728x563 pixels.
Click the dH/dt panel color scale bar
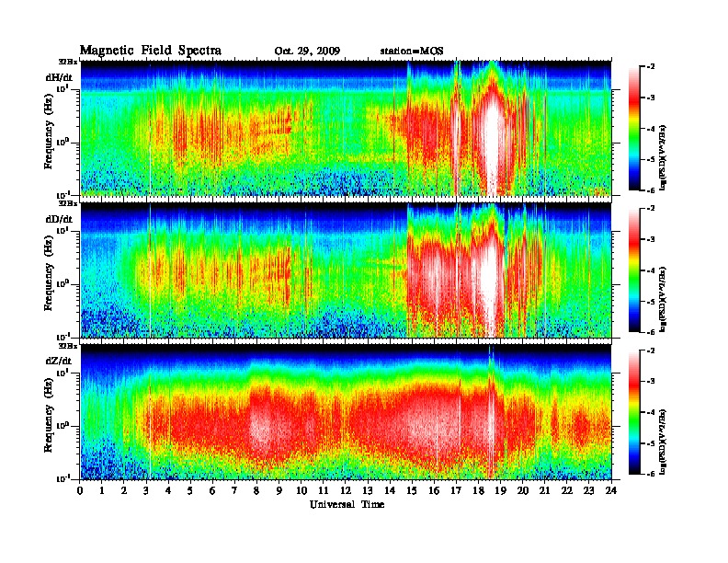tap(633, 128)
